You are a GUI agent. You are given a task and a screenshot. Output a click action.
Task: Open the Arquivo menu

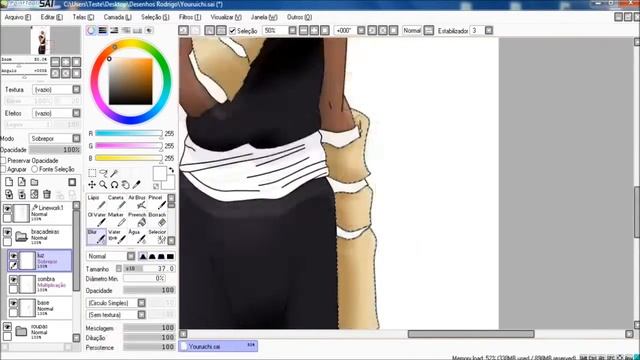pyautogui.click(x=18, y=17)
